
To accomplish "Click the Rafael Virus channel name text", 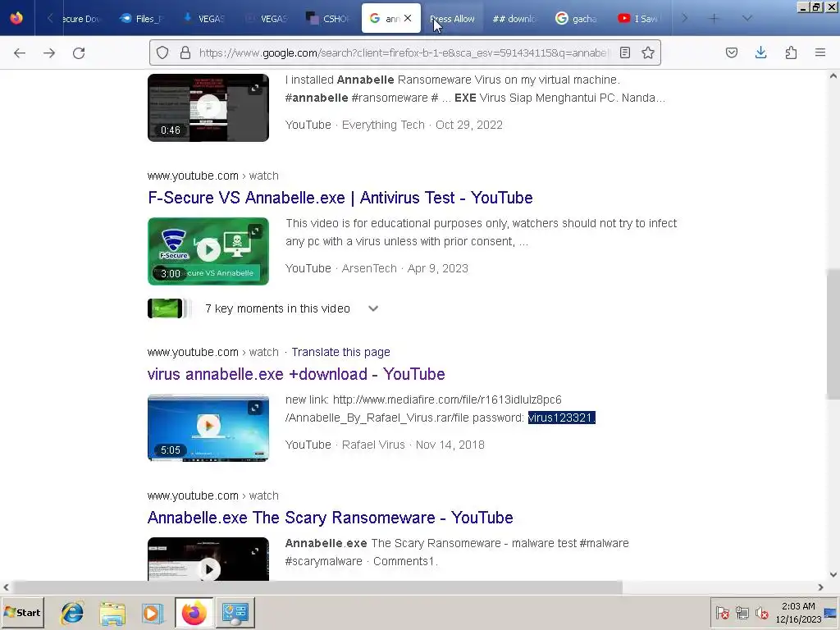I will coord(373,445).
